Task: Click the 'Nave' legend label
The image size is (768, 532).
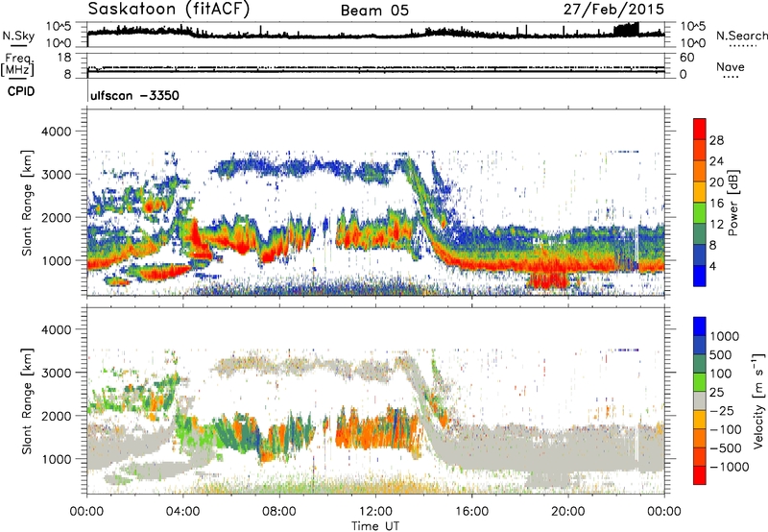Action: click(x=731, y=66)
